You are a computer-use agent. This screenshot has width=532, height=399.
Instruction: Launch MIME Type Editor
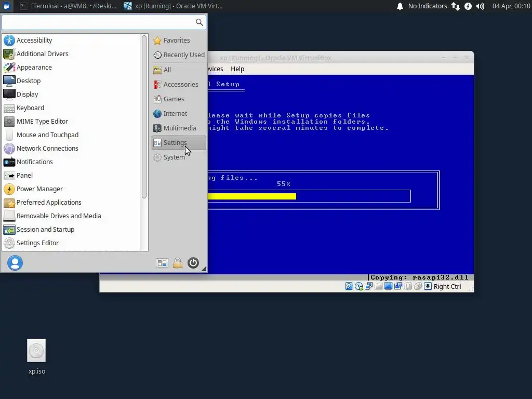coord(71,122)
